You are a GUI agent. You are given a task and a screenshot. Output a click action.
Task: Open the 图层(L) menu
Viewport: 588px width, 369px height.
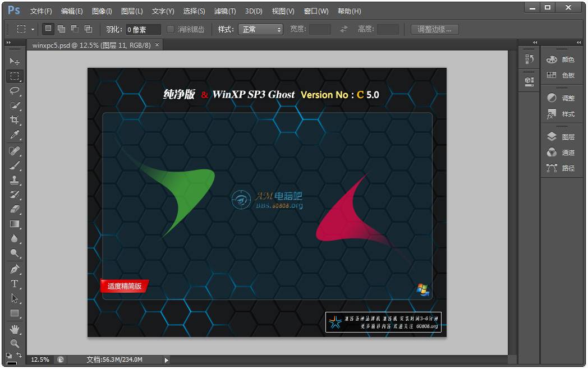click(x=132, y=11)
